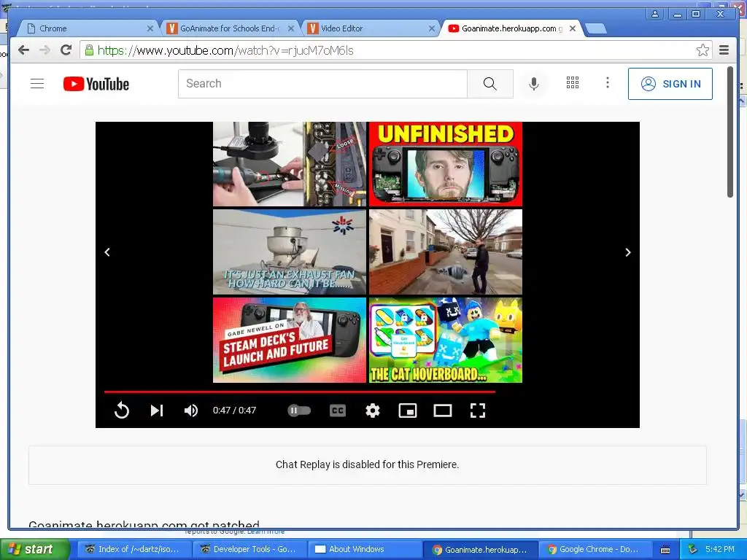Open Steam Deck's Launch and Future thumbnail
Viewport: 747px width, 560px height.
tap(290, 340)
